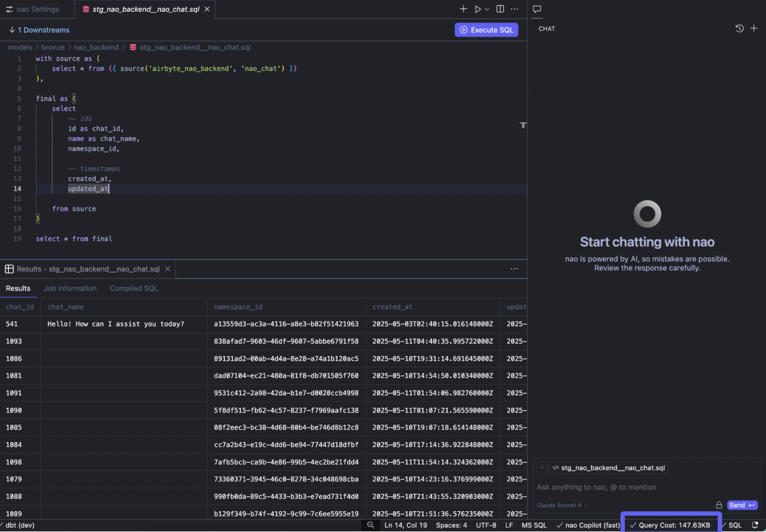Run file with the play icon
766x532 pixels.
(x=477, y=9)
